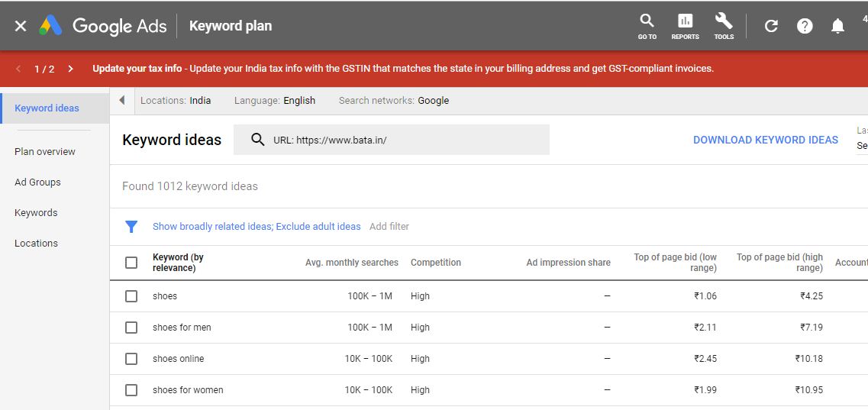
Task: Go to previous notification banner arrow
Action: (x=18, y=69)
